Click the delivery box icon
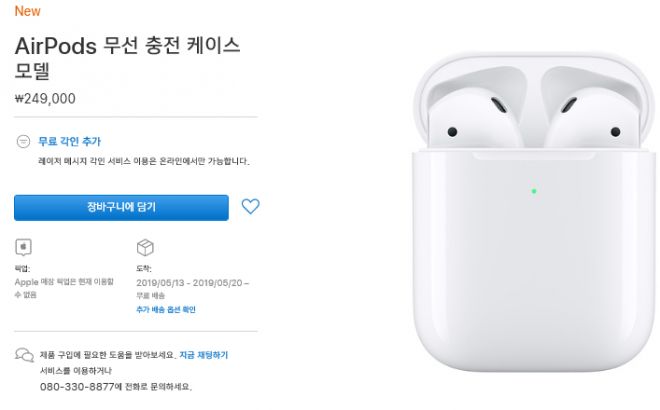Image resolution: width=660 pixels, height=410 pixels. (145, 248)
